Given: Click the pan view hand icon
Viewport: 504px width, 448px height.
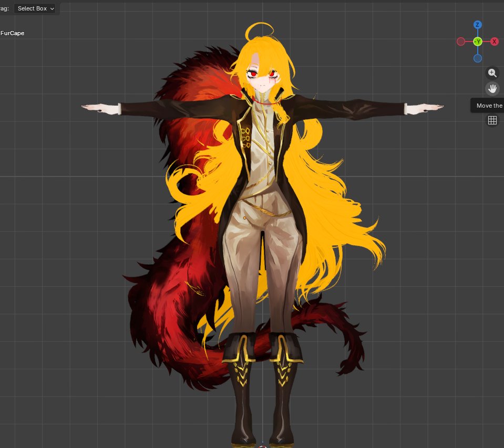Looking at the screenshot, I should 492,88.
